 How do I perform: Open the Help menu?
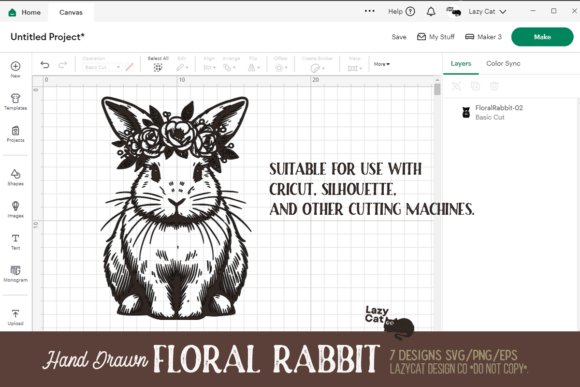pos(401,11)
